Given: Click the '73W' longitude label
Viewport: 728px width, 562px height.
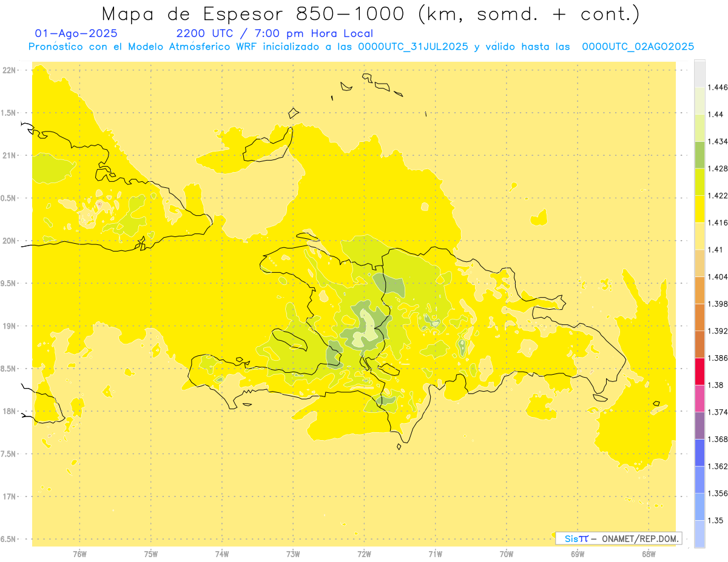Looking at the screenshot, I should pyautogui.click(x=293, y=554).
